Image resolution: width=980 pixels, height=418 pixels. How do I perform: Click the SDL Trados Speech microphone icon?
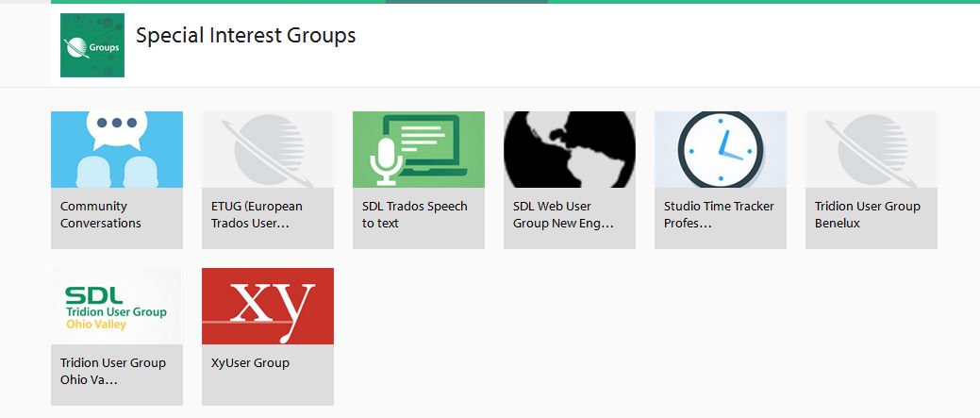[418, 149]
